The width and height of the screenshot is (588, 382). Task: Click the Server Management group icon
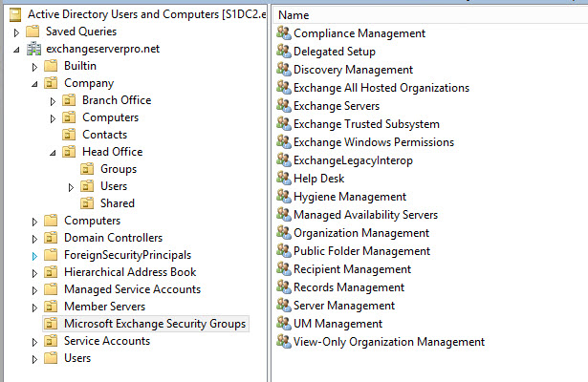(x=284, y=306)
